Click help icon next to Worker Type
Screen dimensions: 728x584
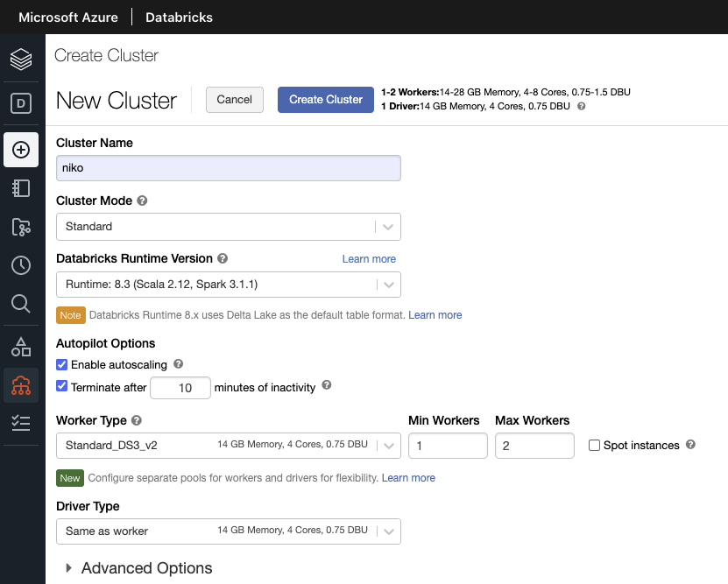point(137,420)
